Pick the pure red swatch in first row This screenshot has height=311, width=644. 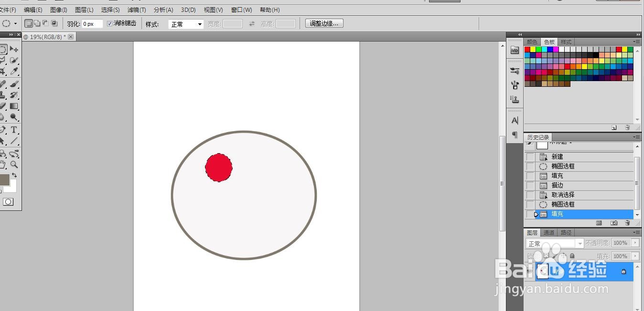point(527,49)
